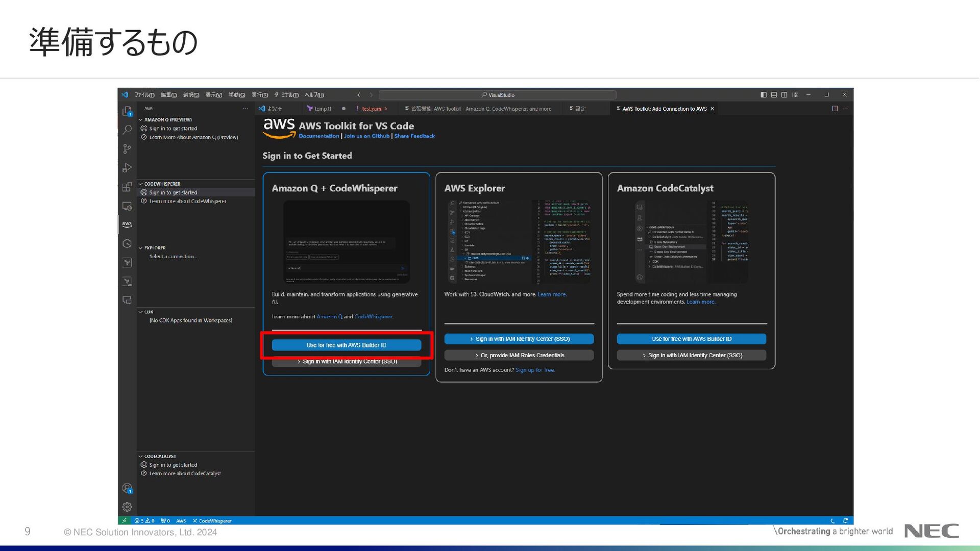Collapse the CODEWHISPERER section
The width and height of the screenshot is (980, 551).
coord(140,184)
